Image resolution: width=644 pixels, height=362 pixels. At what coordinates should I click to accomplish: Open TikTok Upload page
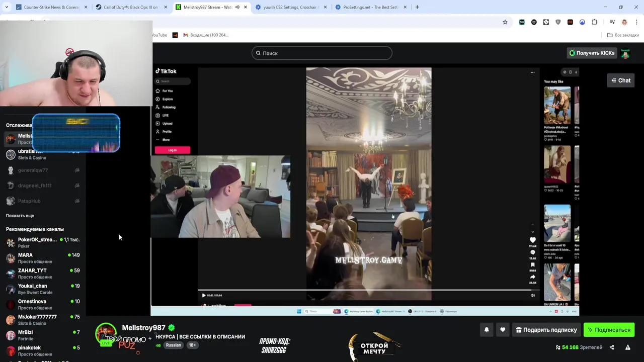coord(165,123)
